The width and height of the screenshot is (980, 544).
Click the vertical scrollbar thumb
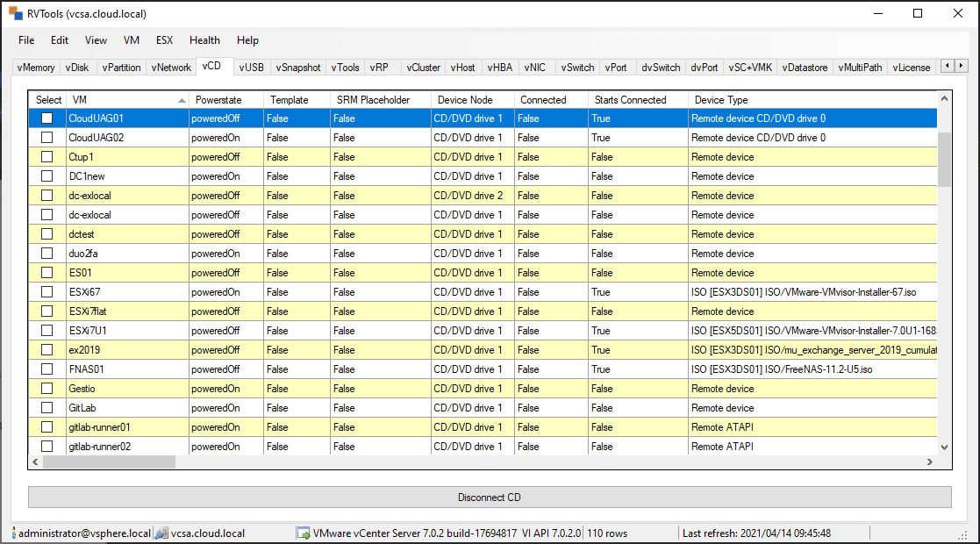(x=944, y=159)
